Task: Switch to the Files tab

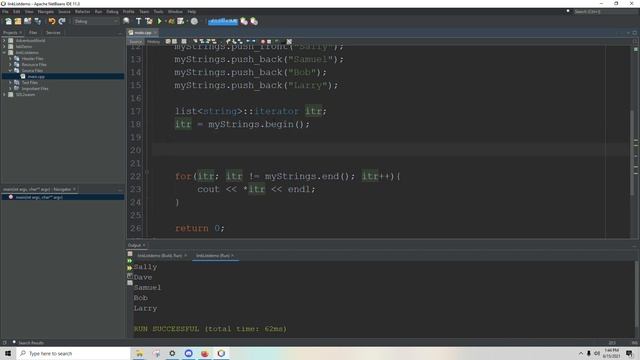Action: [x=33, y=32]
